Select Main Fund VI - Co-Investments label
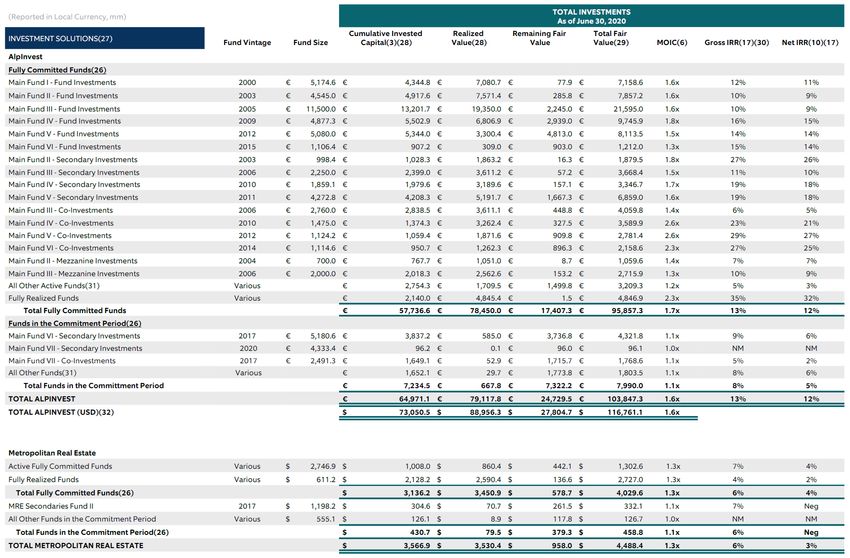 point(61,248)
